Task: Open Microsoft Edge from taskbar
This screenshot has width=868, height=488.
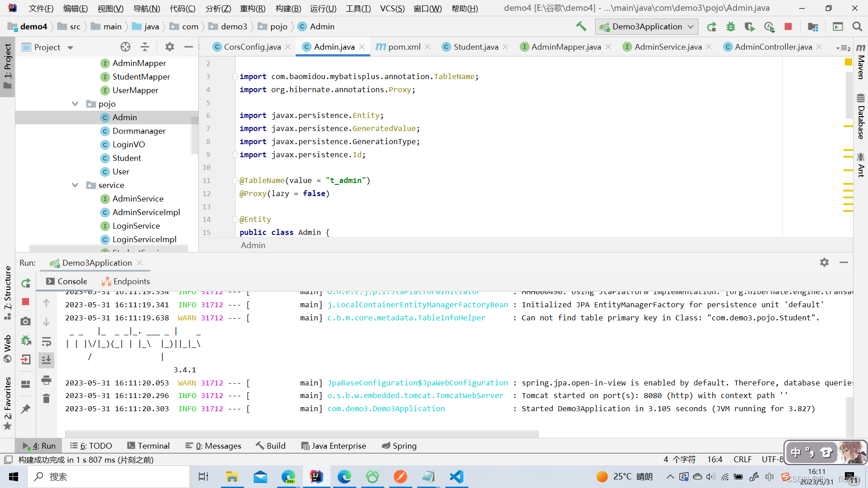Action: pos(345,477)
